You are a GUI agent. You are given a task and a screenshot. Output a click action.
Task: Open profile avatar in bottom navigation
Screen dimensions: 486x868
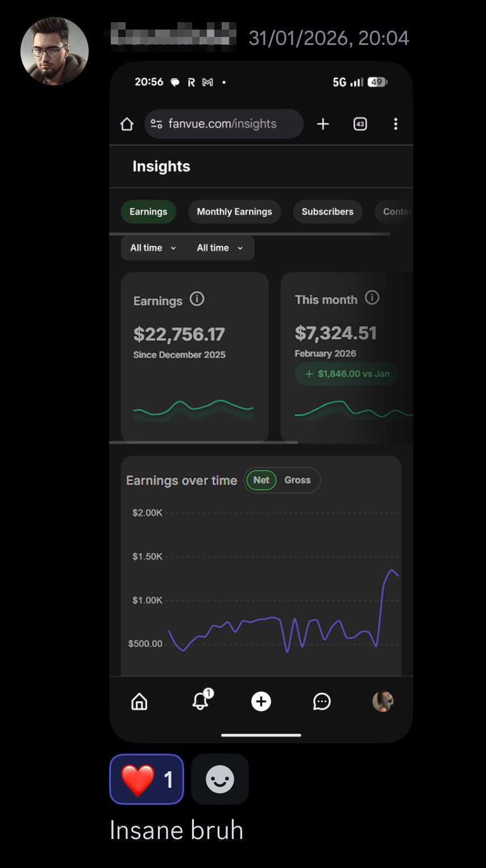coord(383,701)
